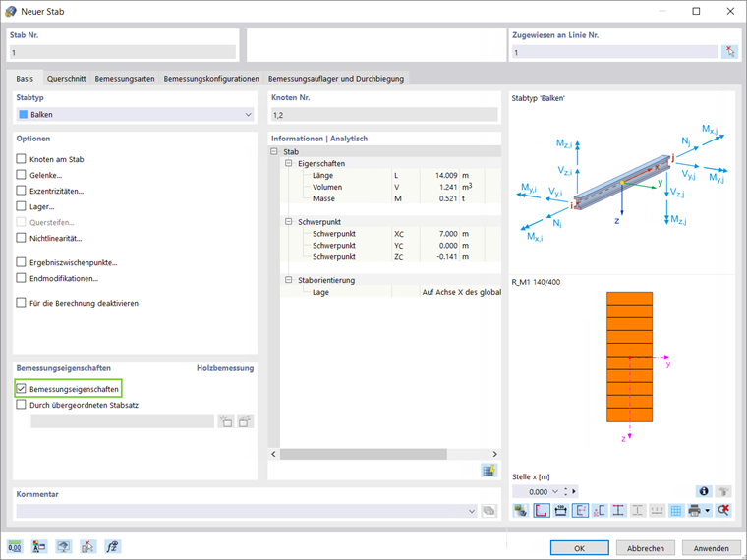This screenshot has width=747, height=560.
Task: Tick the Endmodifikationen... checkbox
Action: coord(21,278)
